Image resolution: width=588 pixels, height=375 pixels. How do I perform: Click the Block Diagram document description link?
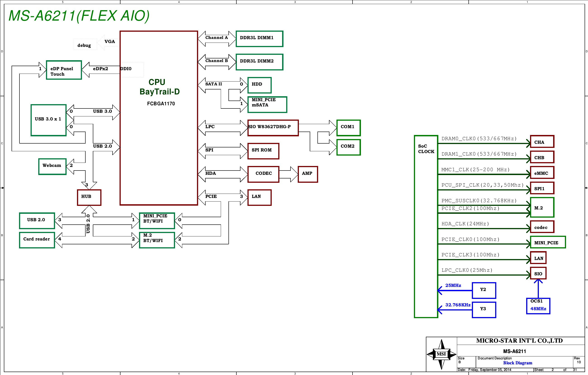pyautogui.click(x=517, y=363)
